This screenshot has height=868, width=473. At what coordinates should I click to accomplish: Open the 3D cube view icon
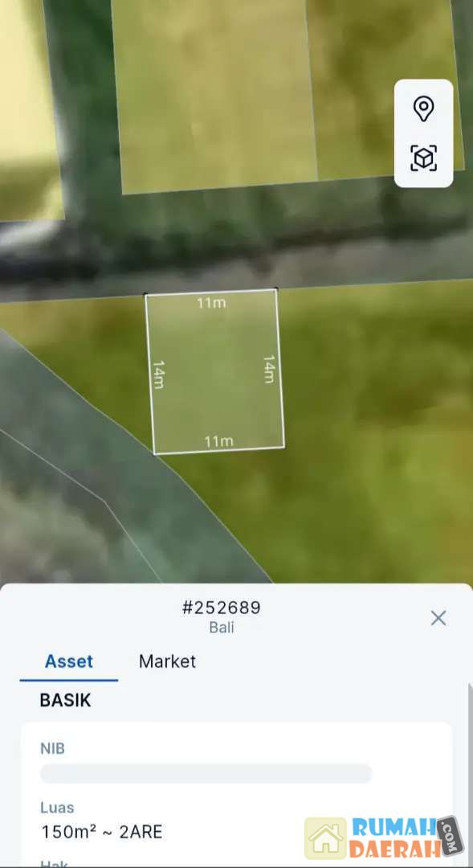(x=423, y=158)
